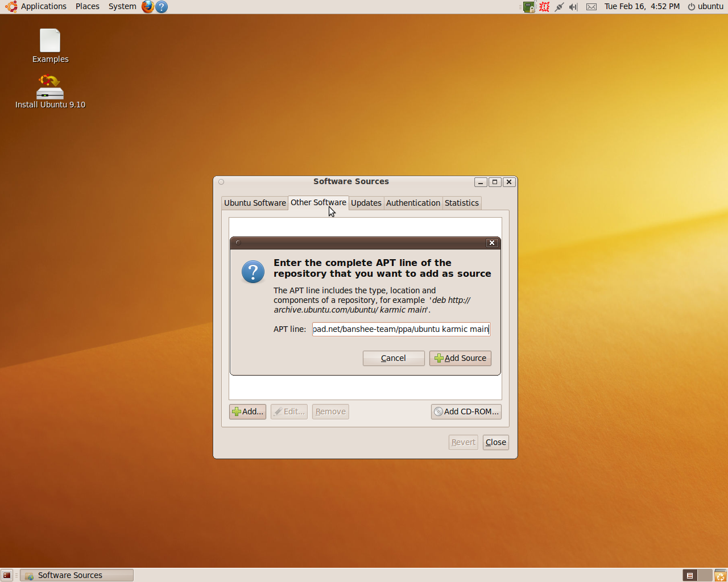Click the green plus Add icon
The image size is (728, 582).
(x=237, y=411)
